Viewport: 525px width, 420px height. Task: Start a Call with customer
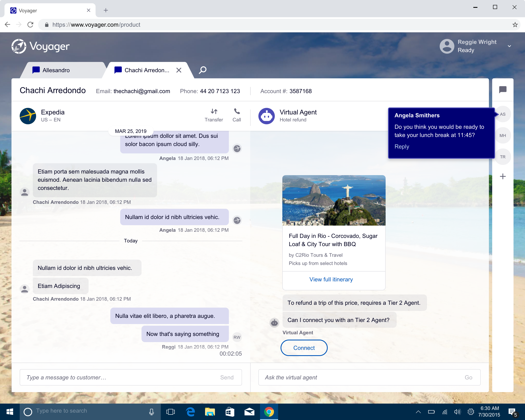coord(237,115)
